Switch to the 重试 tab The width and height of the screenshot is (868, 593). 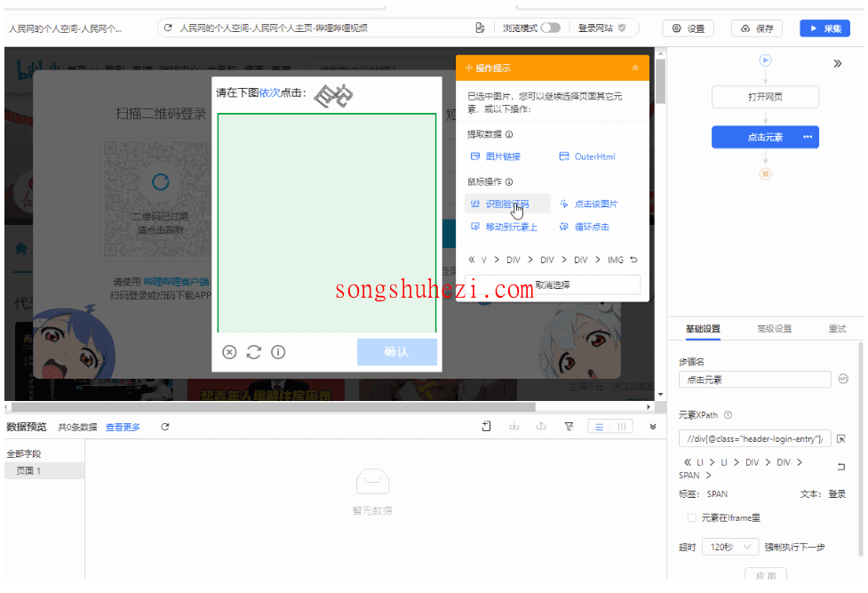[x=837, y=329]
